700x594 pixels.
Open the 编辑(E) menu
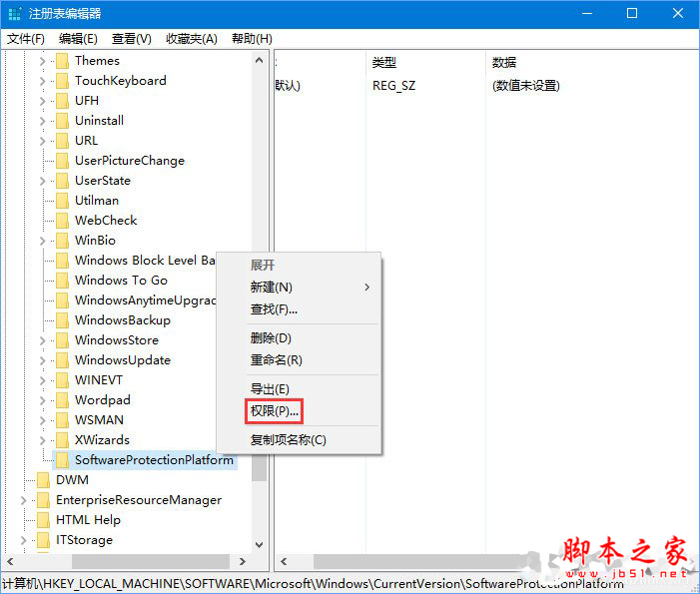click(x=78, y=39)
